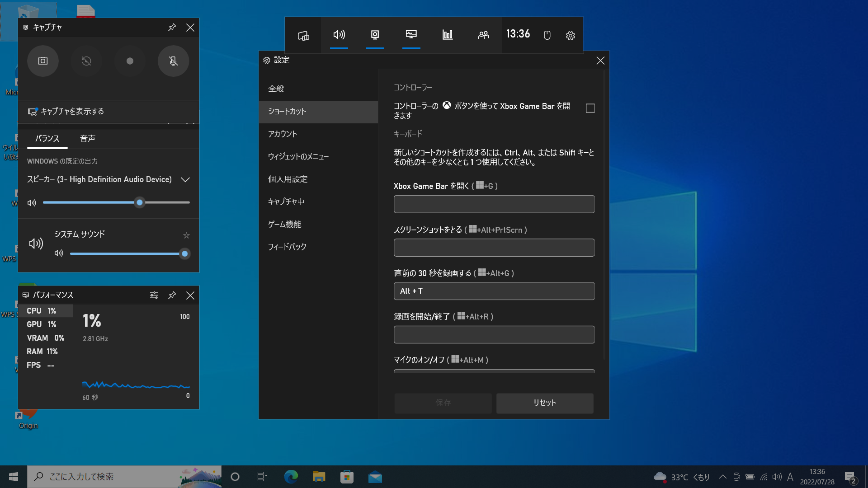The height and width of the screenshot is (488, 868).
Task: Start recording with the record dot button
Action: coord(130,61)
